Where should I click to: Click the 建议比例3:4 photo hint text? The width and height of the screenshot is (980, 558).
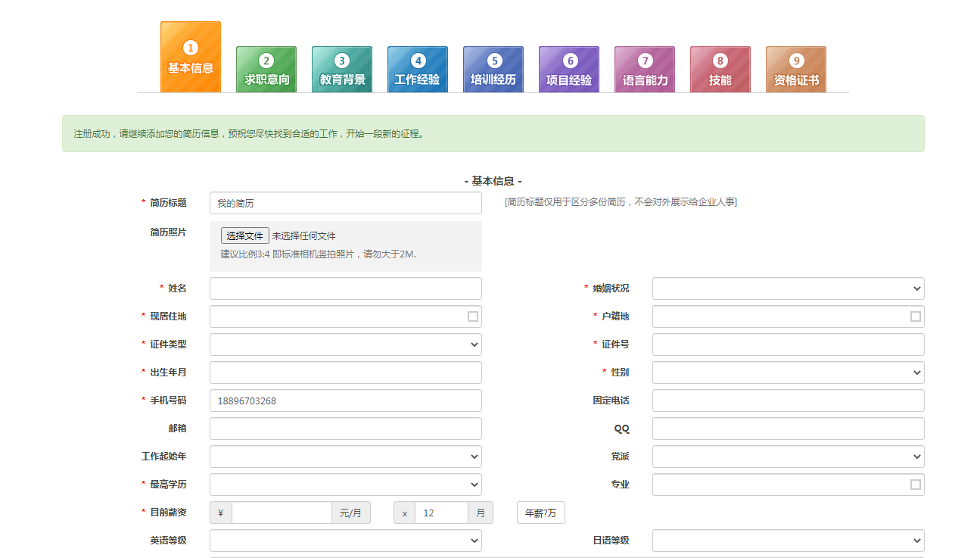(319, 254)
